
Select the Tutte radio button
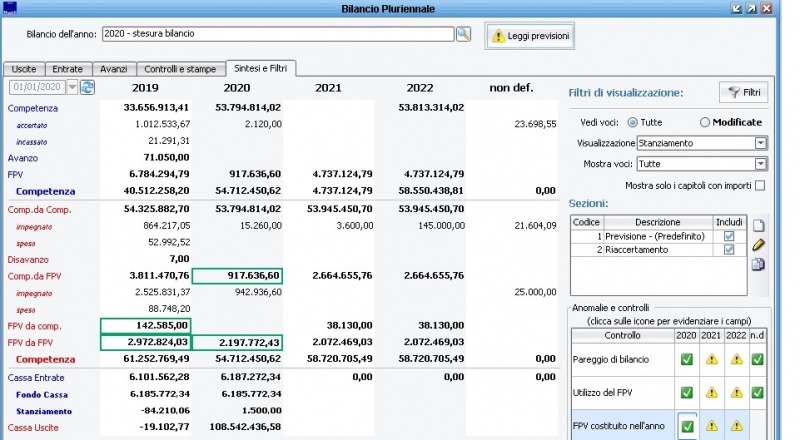(632, 122)
